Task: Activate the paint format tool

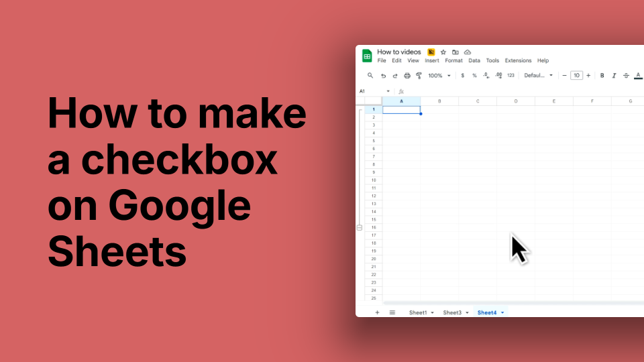Action: 419,76
